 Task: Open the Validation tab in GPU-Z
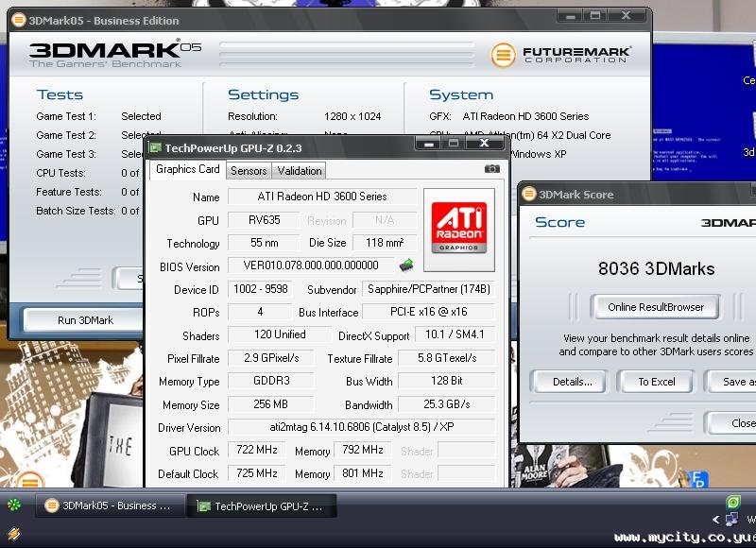click(299, 171)
